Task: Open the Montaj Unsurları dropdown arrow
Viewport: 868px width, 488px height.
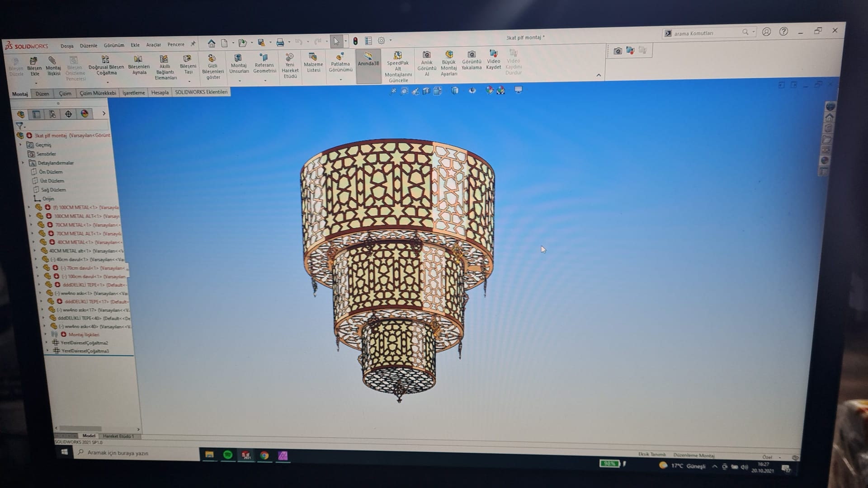Action: [x=239, y=81]
